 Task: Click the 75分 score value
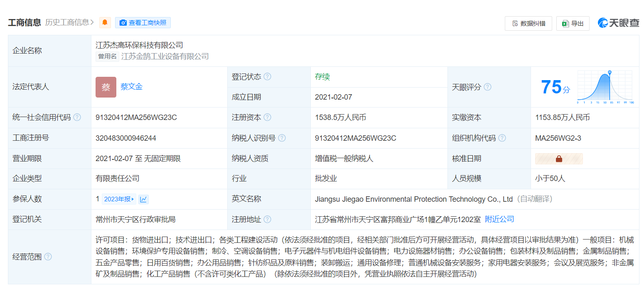(x=555, y=87)
